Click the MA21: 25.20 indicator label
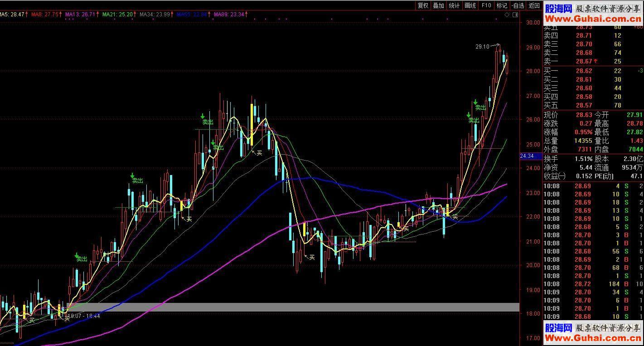 point(117,15)
